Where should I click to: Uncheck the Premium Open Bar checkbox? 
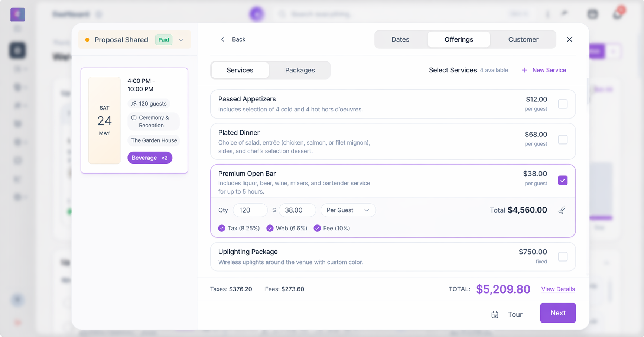(x=563, y=180)
